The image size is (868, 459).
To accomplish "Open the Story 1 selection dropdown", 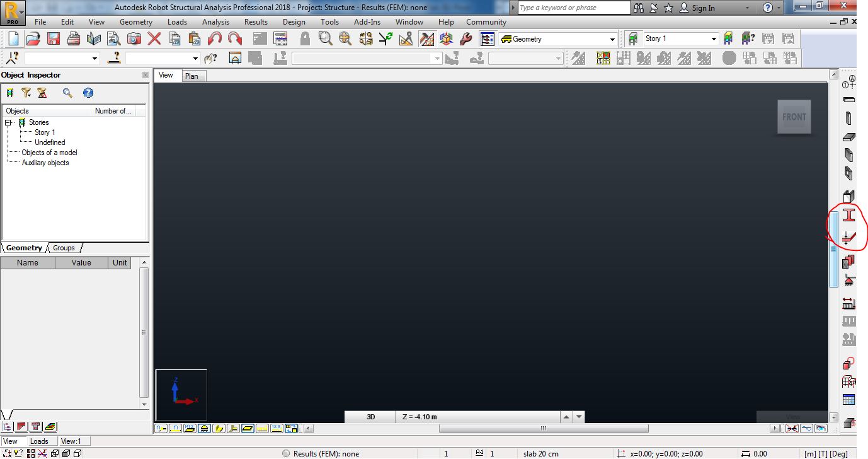I will [x=714, y=39].
